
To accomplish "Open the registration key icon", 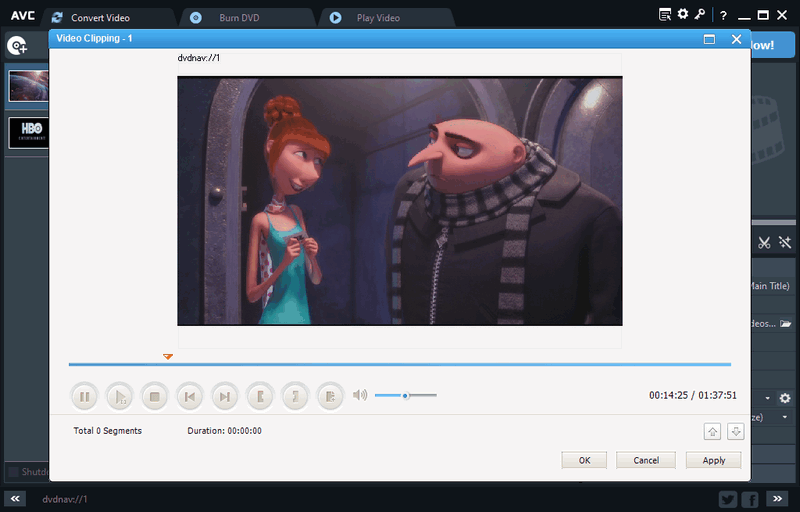I will (700, 14).
